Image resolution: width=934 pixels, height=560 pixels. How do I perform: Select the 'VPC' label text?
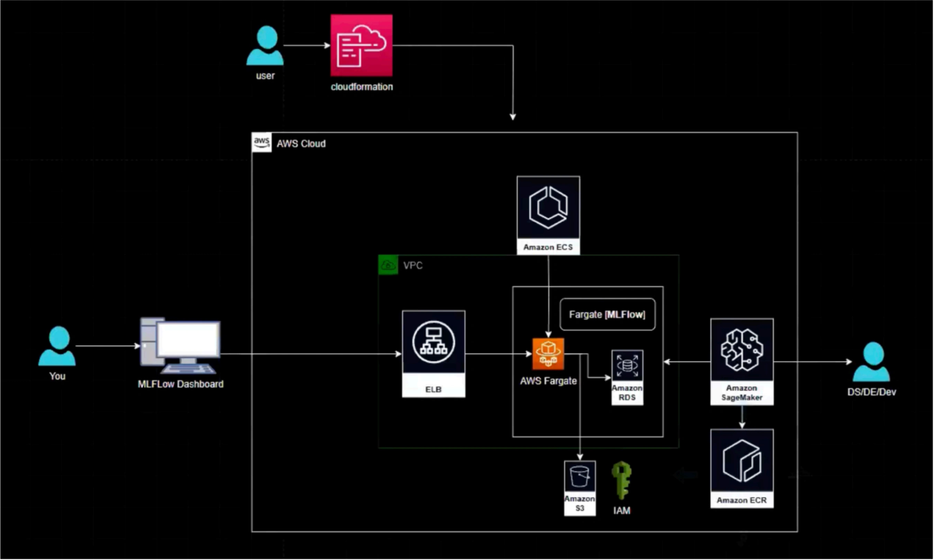click(x=413, y=265)
